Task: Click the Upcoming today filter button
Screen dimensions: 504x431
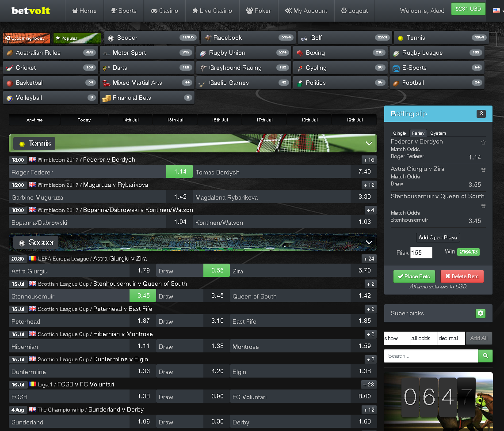Action: [27, 38]
